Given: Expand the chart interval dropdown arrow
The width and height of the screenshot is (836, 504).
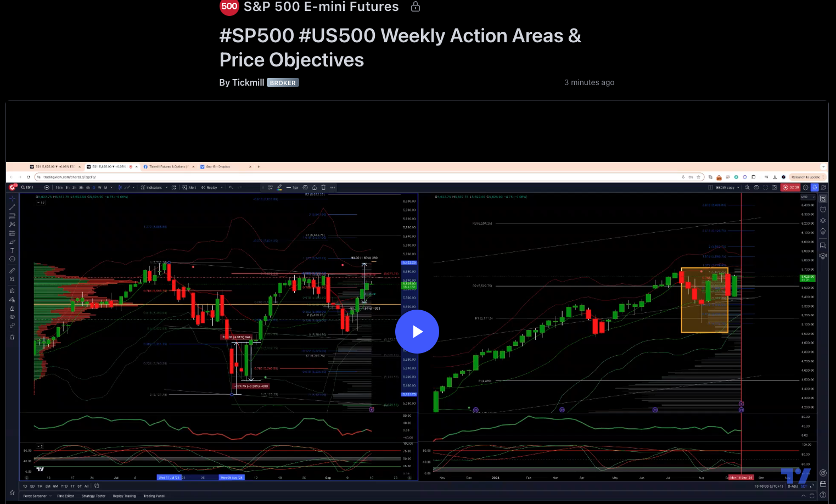Looking at the screenshot, I should coord(111,187).
